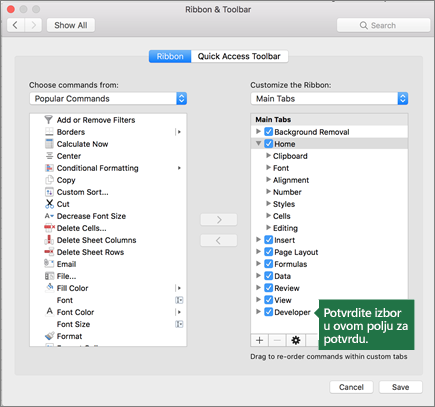Select the Cut scissors command
The width and height of the screenshot is (435, 407).
pyautogui.click(x=49, y=204)
